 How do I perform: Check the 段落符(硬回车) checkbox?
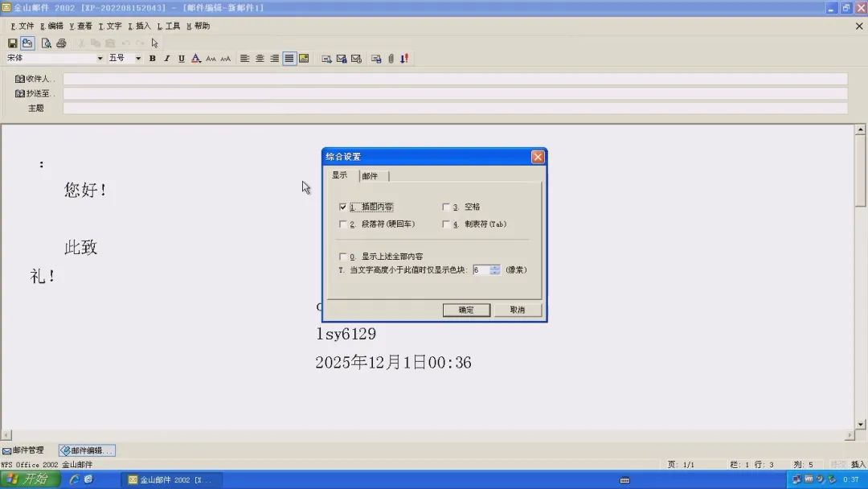[342, 224]
